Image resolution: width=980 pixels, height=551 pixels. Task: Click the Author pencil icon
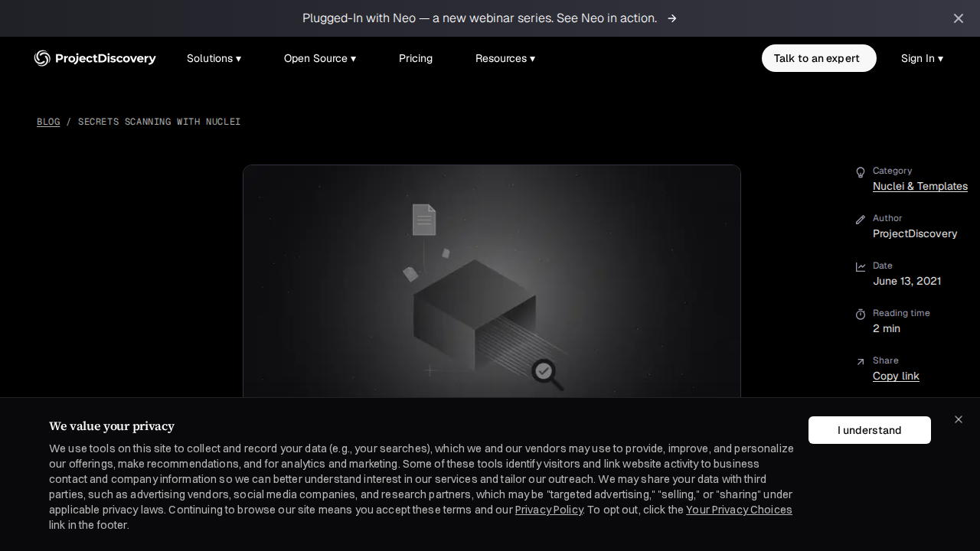coord(861,220)
